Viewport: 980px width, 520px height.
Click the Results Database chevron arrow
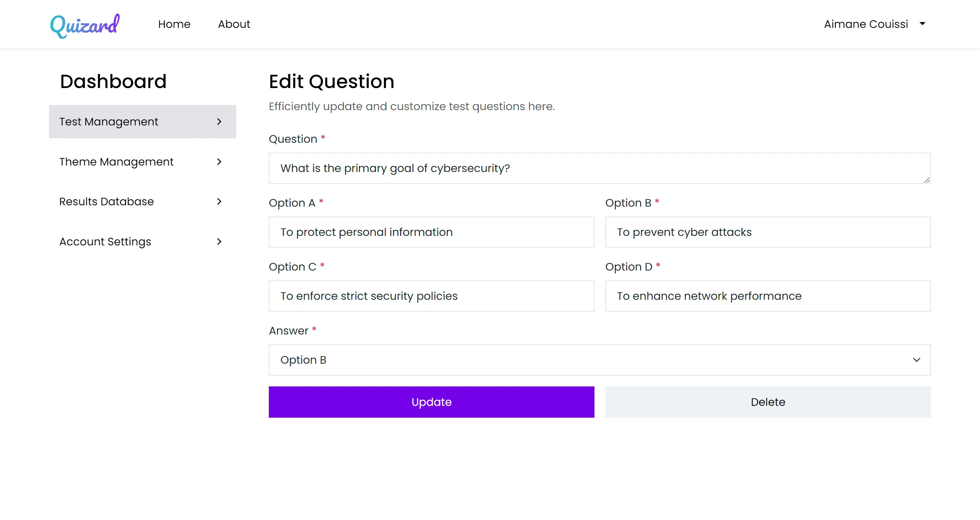[219, 202]
